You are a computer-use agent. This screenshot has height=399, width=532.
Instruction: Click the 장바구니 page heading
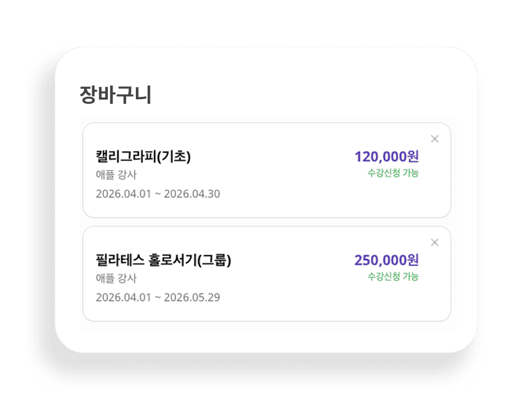coord(114,92)
